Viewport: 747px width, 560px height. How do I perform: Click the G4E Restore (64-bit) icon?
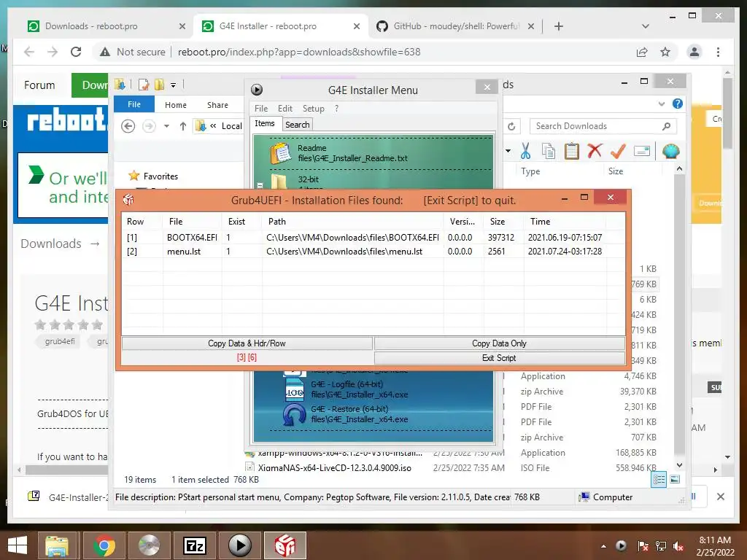(294, 414)
